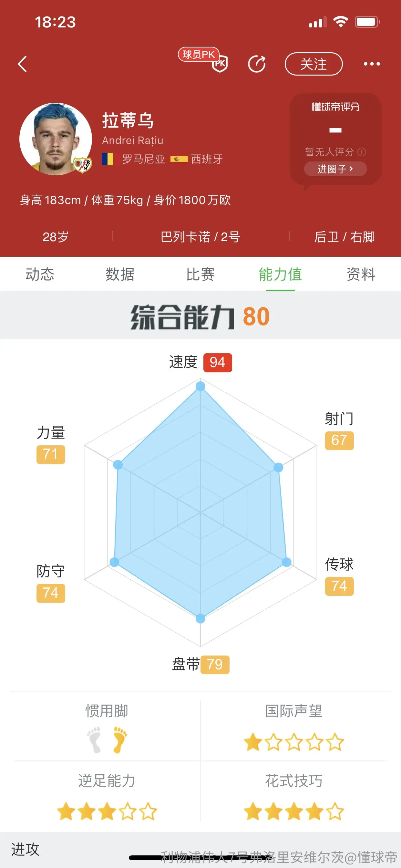The width and height of the screenshot is (401, 868).
Task: Open the three-dot more options menu
Action: [372, 64]
